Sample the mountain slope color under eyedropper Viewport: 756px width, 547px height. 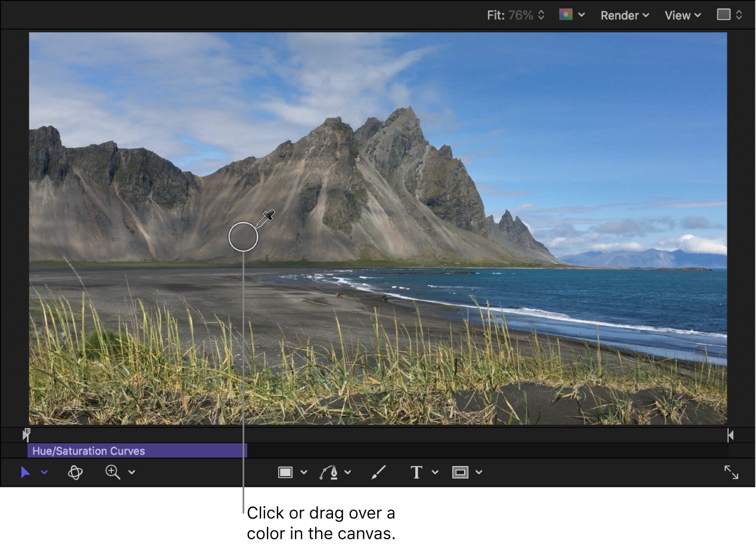243,237
